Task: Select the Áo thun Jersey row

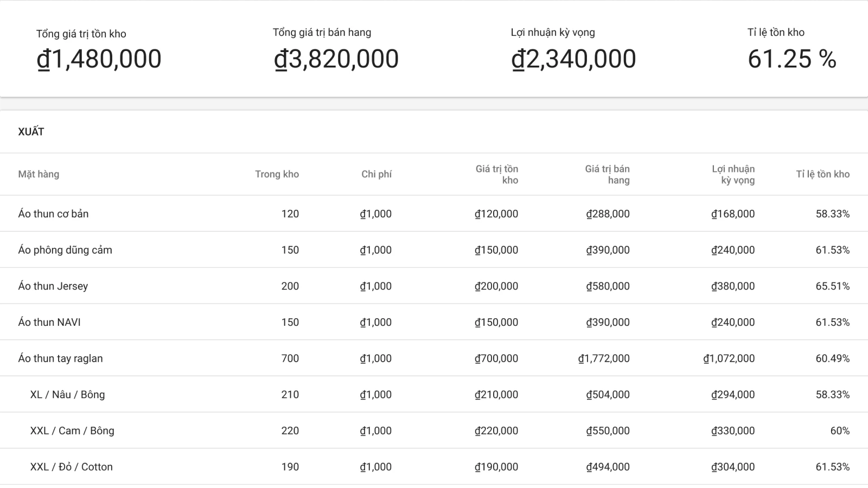Action: click(x=53, y=286)
